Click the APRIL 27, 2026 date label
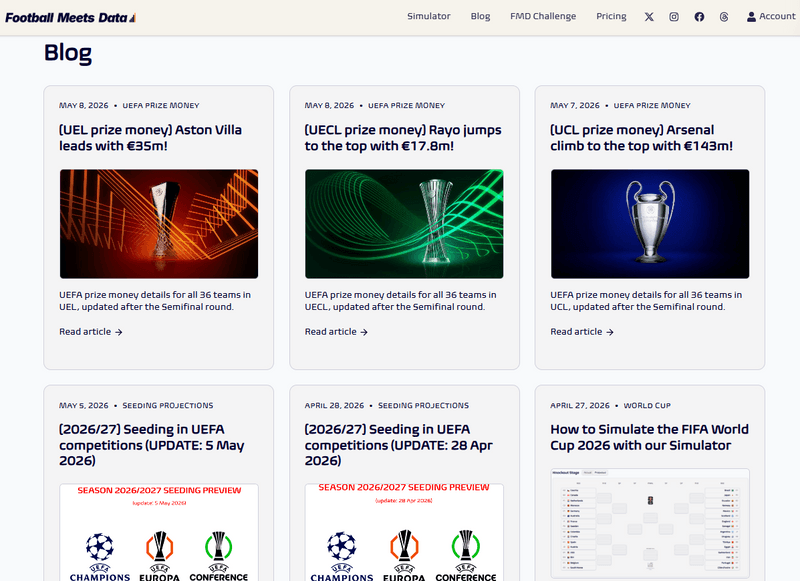Screen dimensions: 800x581 [580, 406]
